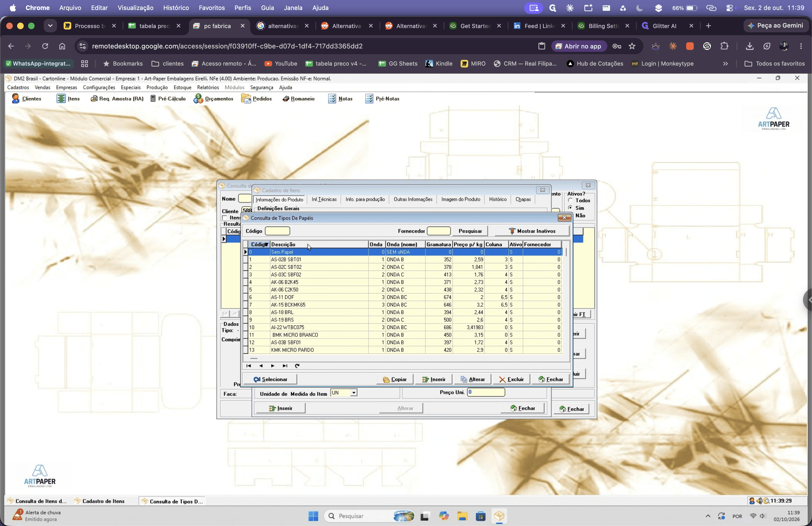Switch to Info. para produção tab
Image resolution: width=812 pixels, height=526 pixels.
[x=365, y=199]
